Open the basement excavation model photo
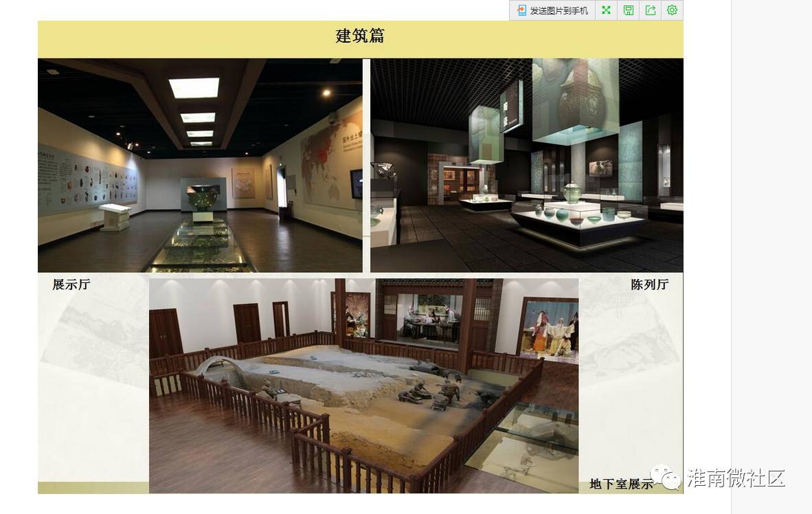Screen dimensions: 812x514 [x=363, y=385]
